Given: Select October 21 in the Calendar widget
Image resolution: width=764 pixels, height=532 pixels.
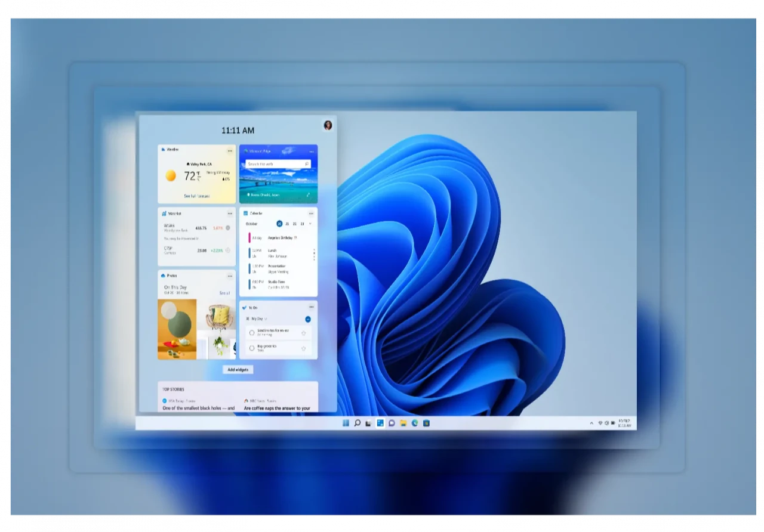Looking at the screenshot, I should [x=286, y=224].
